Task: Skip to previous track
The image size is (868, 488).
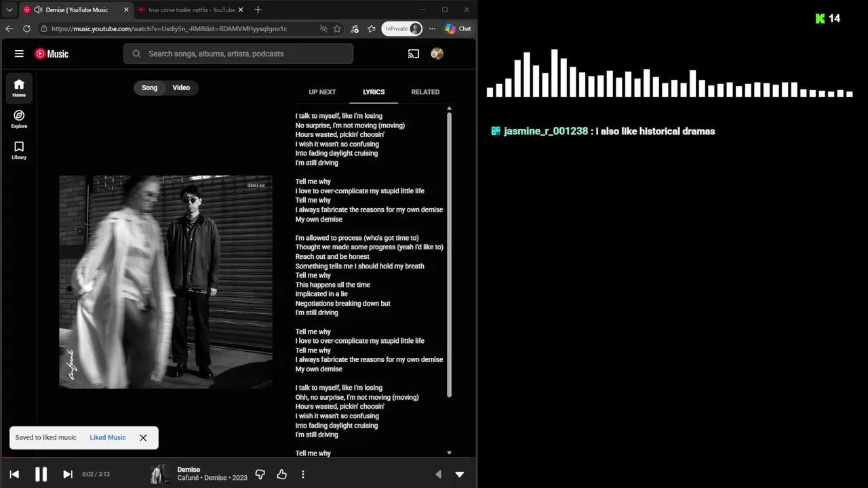Action: coord(14,474)
